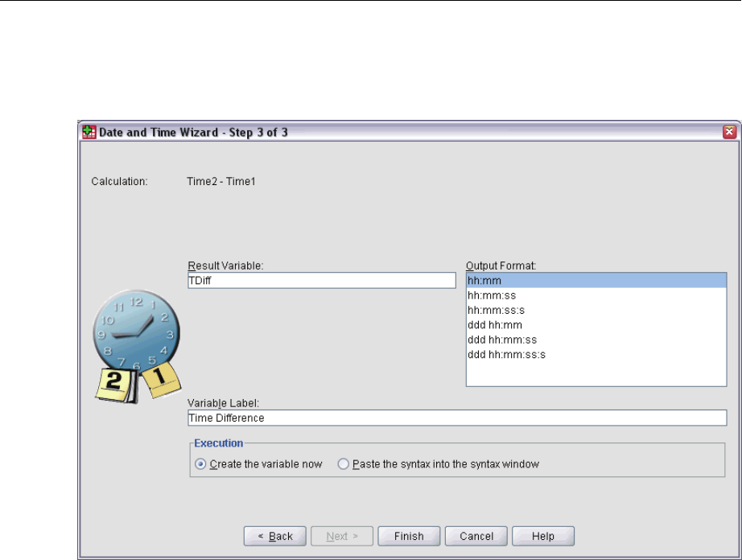Click the Variable Label field reading Time Difference
742x560 pixels.
coord(457,418)
